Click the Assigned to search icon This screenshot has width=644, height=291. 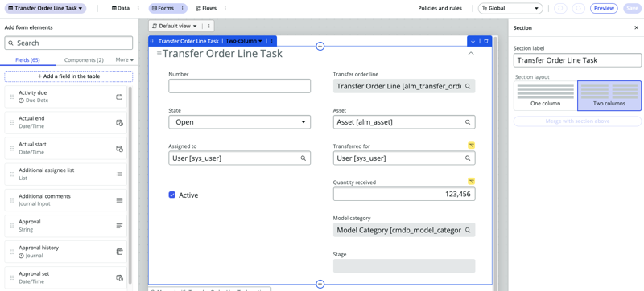(x=303, y=158)
